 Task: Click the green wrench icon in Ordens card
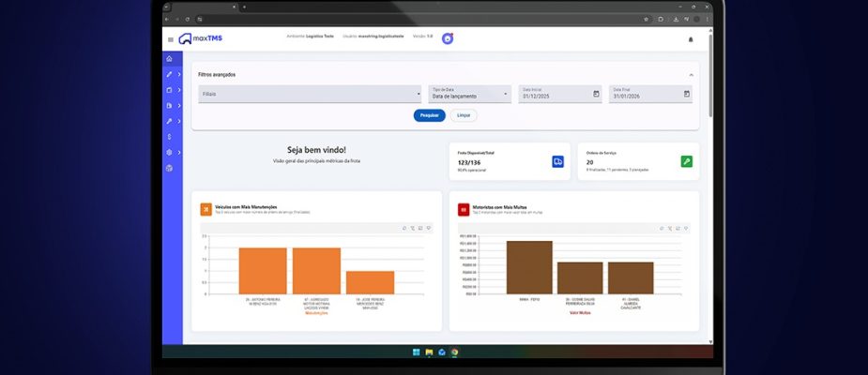[687, 161]
